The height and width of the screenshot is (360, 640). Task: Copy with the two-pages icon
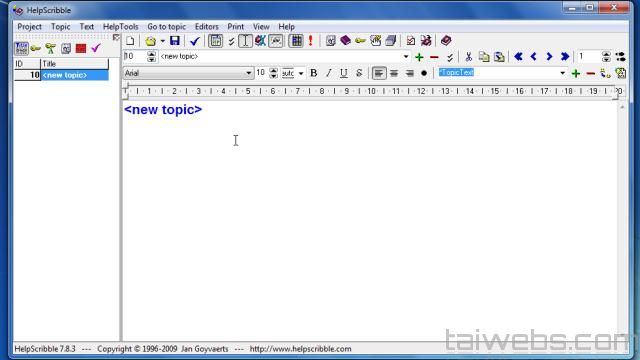pos(484,57)
